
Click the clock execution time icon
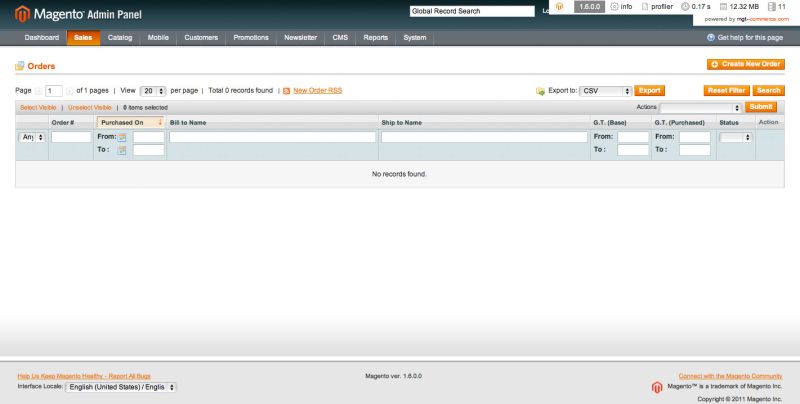coord(685,7)
